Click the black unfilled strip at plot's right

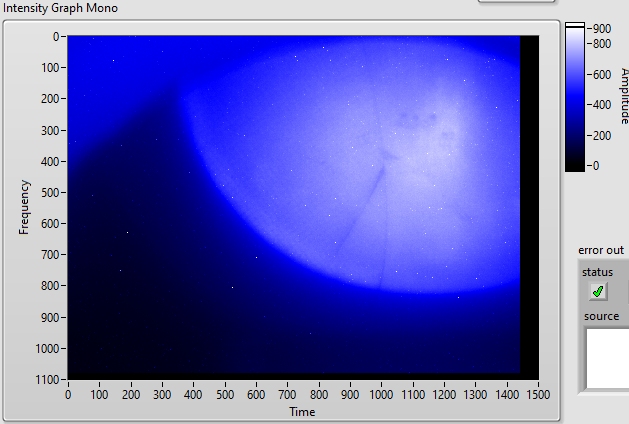pyautogui.click(x=530, y=207)
